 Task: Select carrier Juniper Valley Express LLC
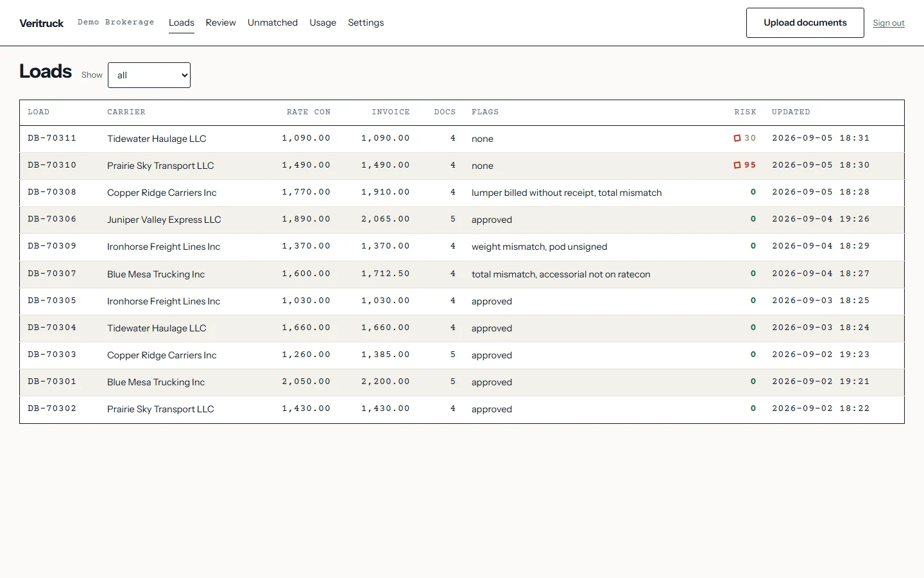164,220
